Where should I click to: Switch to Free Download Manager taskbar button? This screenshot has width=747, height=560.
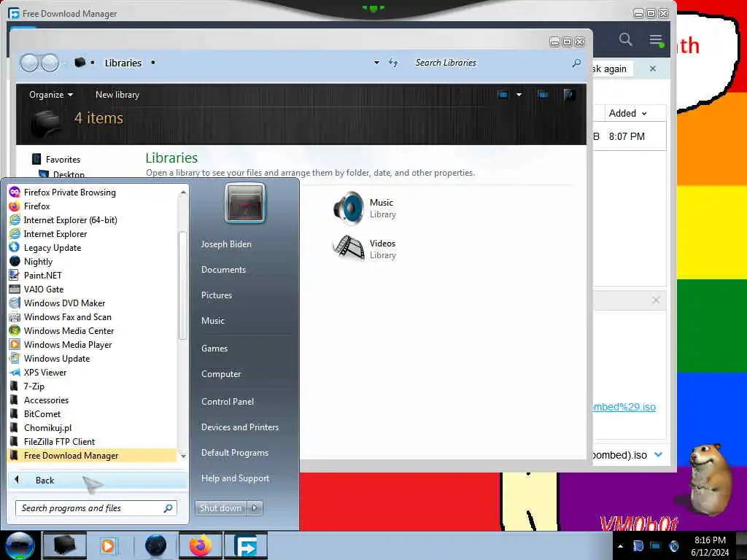246,545
